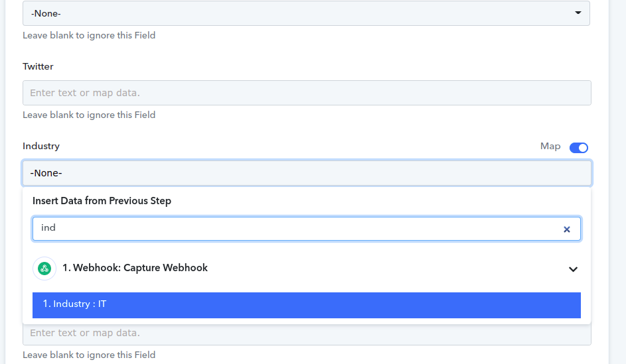Click the top -None- select box text

[46, 13]
